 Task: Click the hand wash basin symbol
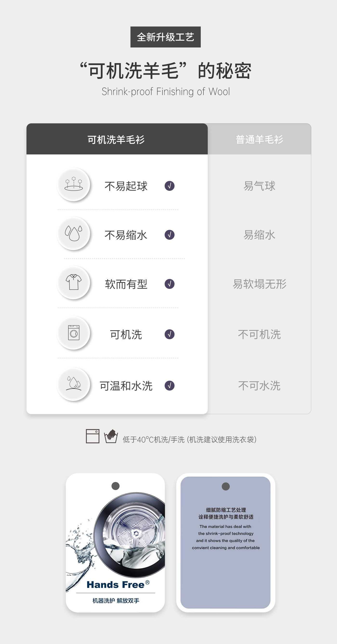point(111,436)
